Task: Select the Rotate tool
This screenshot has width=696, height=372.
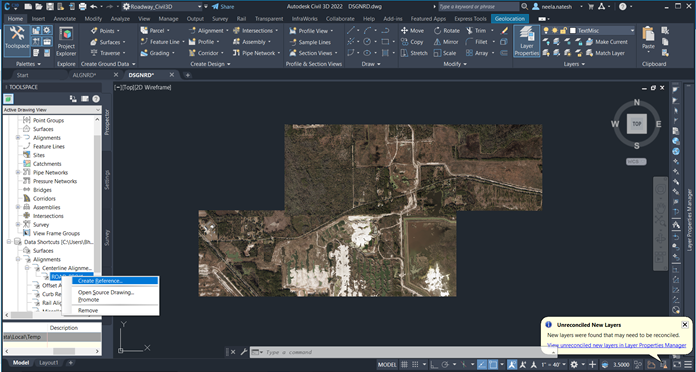Action: click(x=447, y=31)
